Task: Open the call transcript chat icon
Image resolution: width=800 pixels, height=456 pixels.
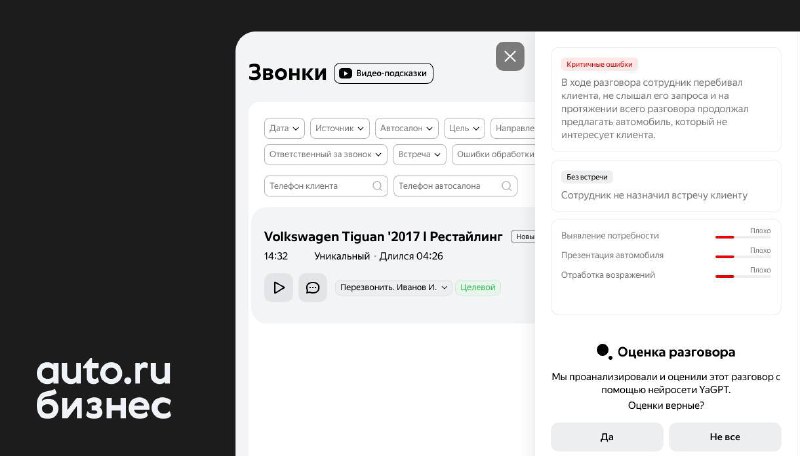Action: click(x=312, y=288)
